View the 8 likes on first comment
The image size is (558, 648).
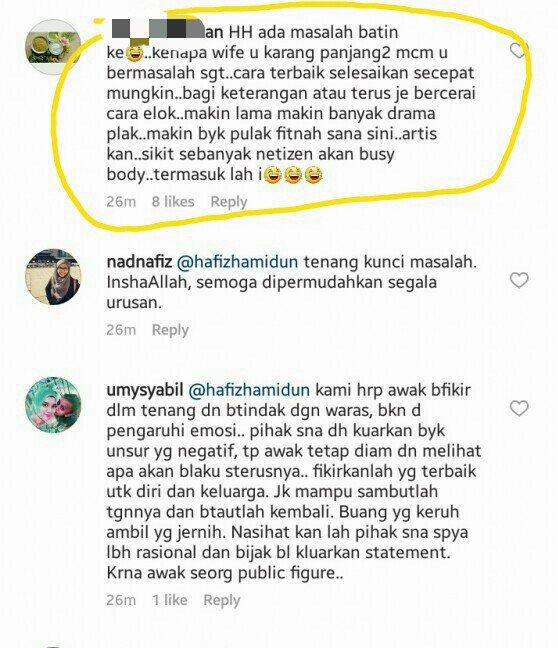click(x=173, y=202)
